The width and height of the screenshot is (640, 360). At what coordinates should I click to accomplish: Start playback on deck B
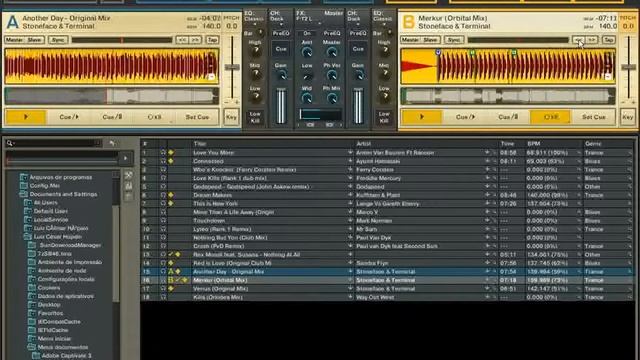click(421, 117)
